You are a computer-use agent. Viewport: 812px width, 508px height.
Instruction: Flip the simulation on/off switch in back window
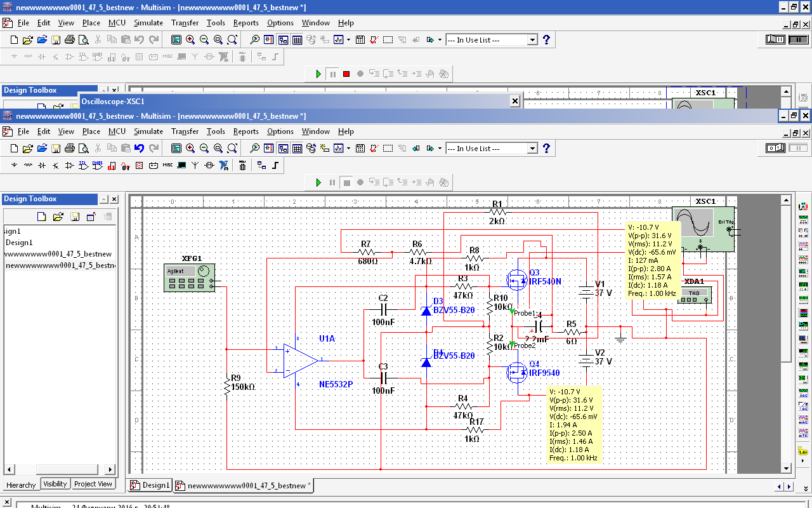(776, 39)
